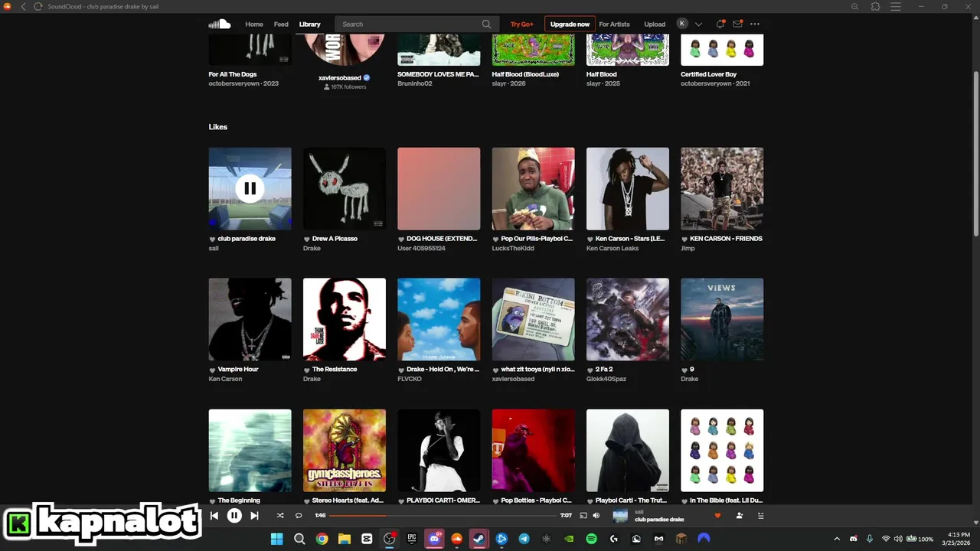Click the now-playing title club paradise drake

click(x=659, y=520)
